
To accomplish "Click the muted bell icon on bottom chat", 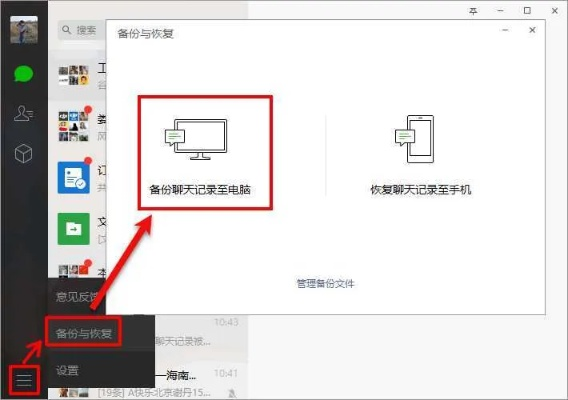I will (x=232, y=393).
